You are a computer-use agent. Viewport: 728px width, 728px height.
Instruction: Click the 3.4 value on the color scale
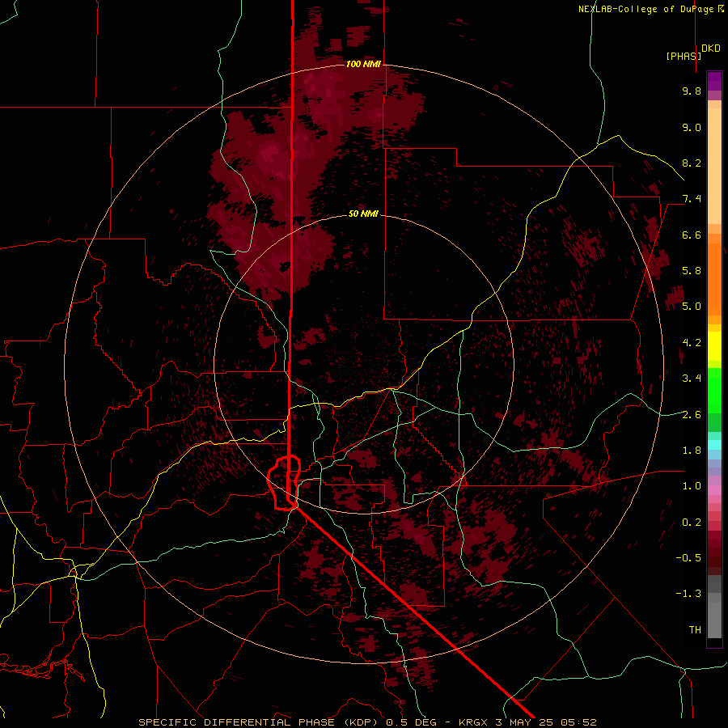click(x=692, y=379)
